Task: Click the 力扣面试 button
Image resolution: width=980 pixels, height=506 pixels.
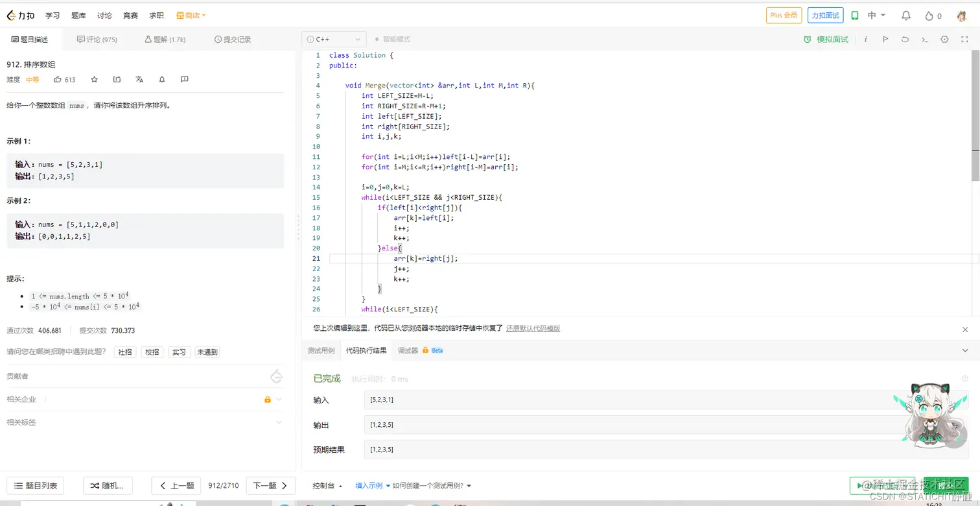Action: (826, 16)
